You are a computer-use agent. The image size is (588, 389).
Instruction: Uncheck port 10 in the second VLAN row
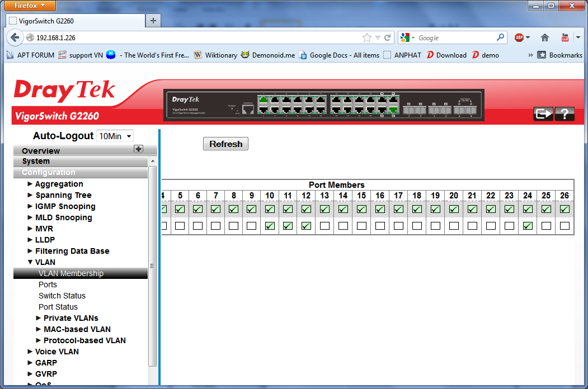pos(270,226)
